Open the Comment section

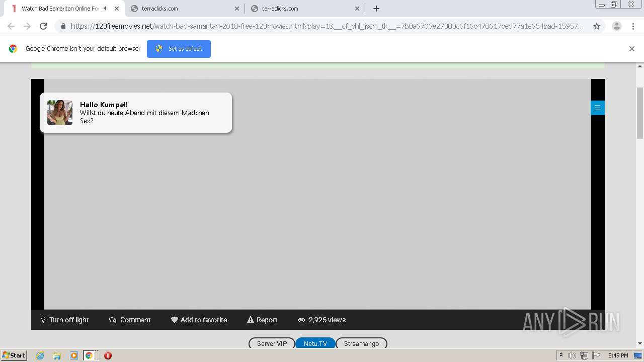(130, 320)
